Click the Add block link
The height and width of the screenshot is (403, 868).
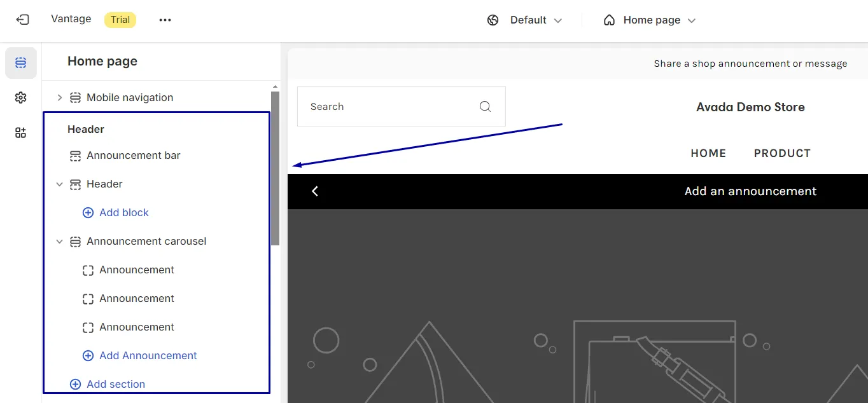pyautogui.click(x=123, y=213)
